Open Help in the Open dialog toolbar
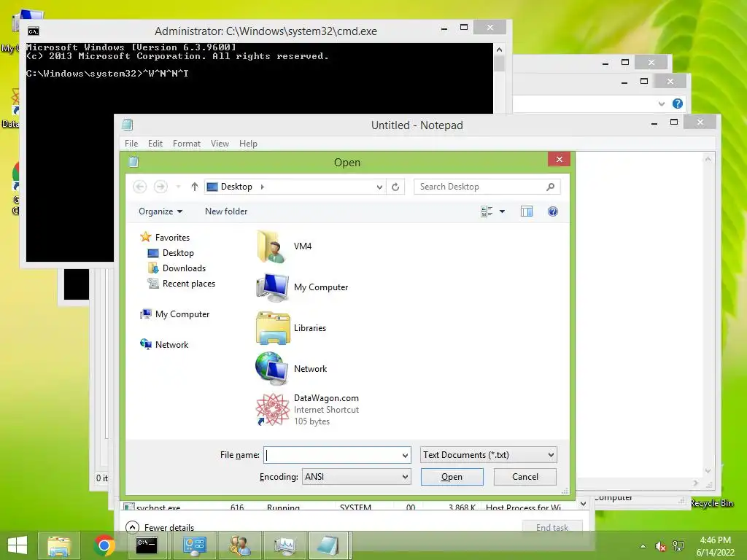The width and height of the screenshot is (747, 560). [x=553, y=211]
